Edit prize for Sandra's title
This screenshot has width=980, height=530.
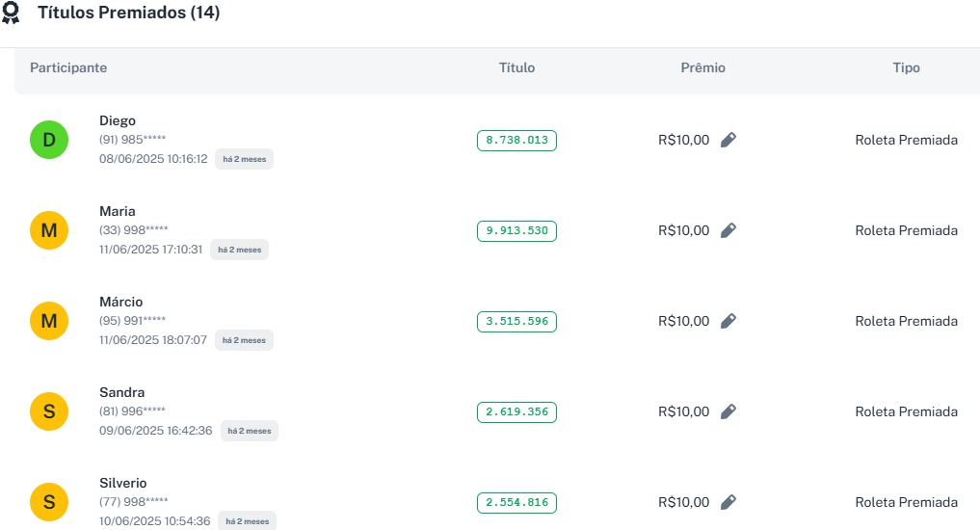tap(728, 411)
